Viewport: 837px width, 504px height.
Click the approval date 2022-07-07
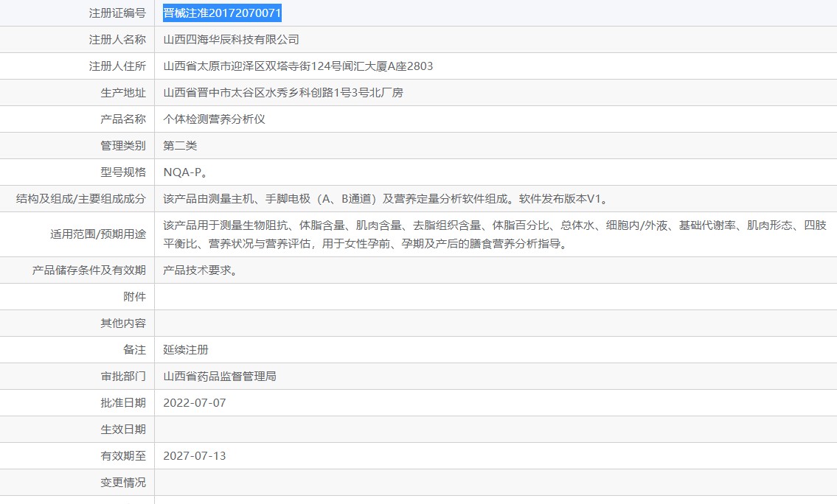(x=195, y=403)
